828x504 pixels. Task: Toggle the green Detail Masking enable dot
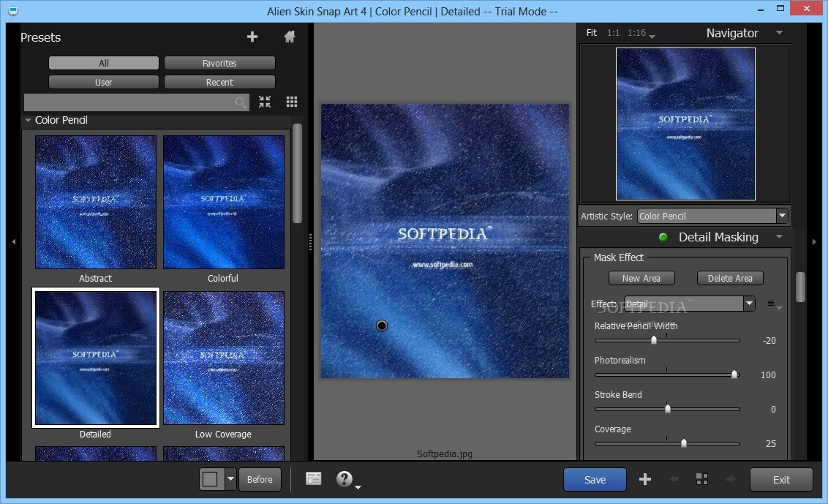[663, 237]
